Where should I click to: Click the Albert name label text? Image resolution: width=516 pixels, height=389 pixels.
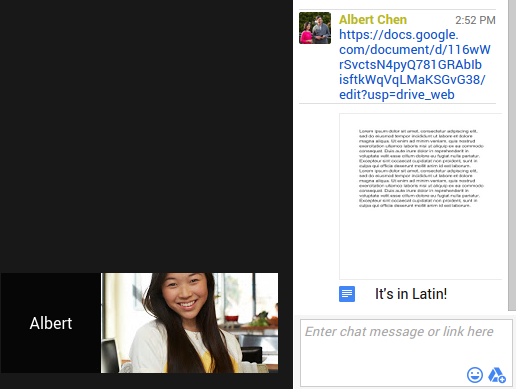click(51, 323)
